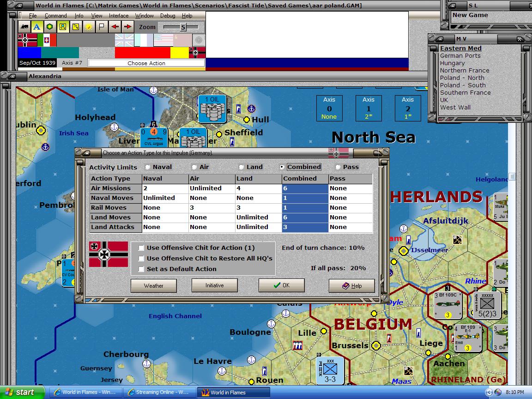
Task: Click the Zoom slider handle showing 5
Action: pyautogui.click(x=183, y=27)
